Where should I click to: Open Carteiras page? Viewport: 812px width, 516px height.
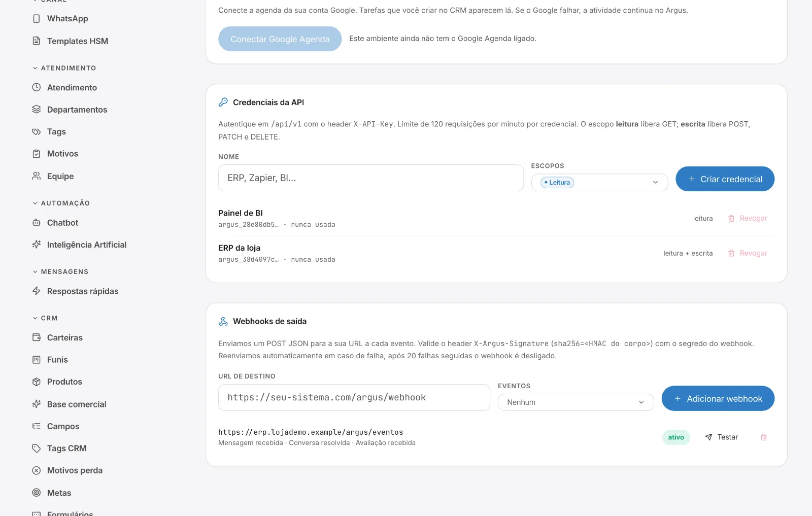tap(65, 337)
